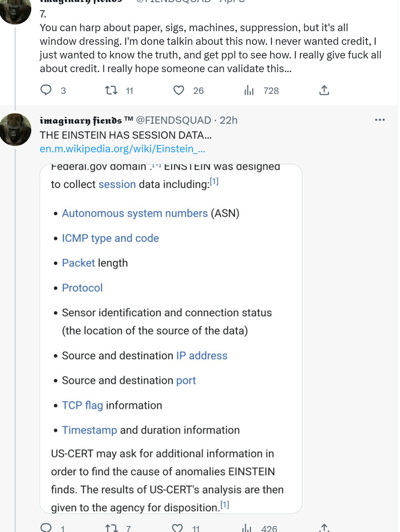Image resolution: width=400 pixels, height=532 pixels.
Task: Open the tweet timestamp 22h
Action: 228,120
